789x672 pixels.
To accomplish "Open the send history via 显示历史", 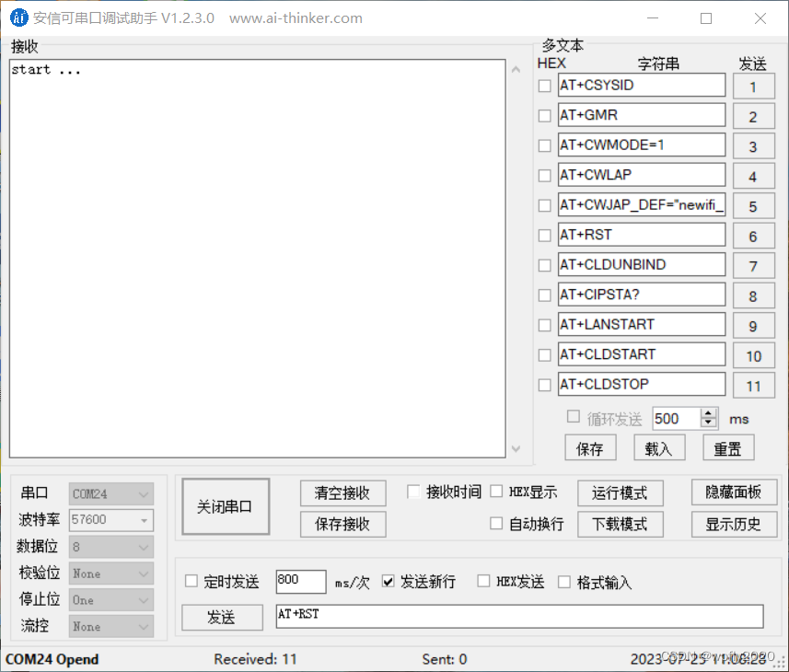I will coord(734,524).
